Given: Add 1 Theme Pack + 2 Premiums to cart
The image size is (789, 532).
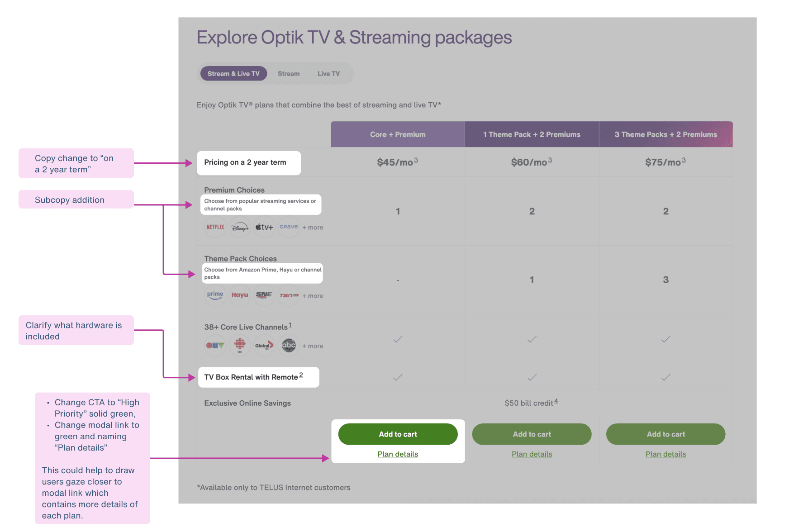Looking at the screenshot, I should tap(532, 434).
